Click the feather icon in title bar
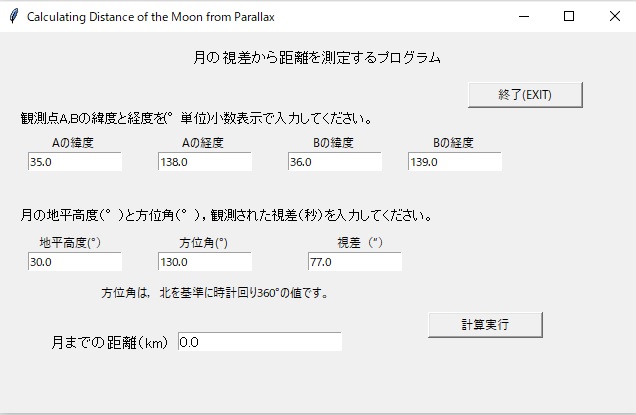This screenshot has width=636, height=415. click(x=13, y=16)
